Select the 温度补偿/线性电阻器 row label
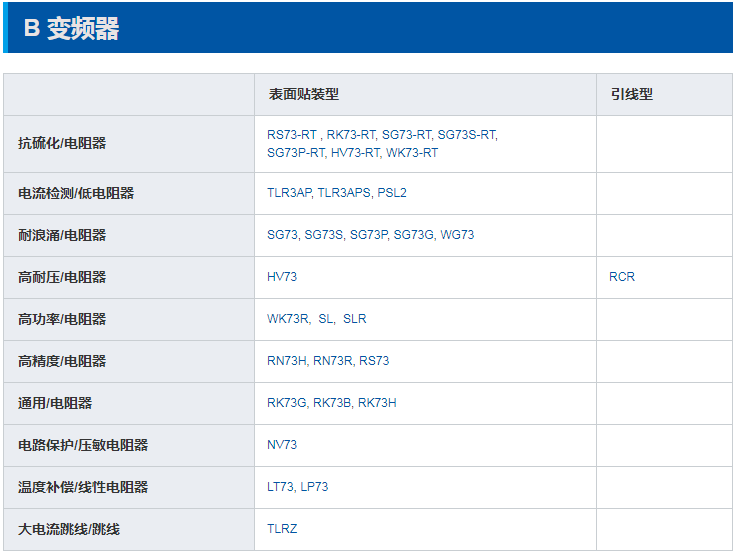The width and height of the screenshot is (736, 554). (x=83, y=487)
